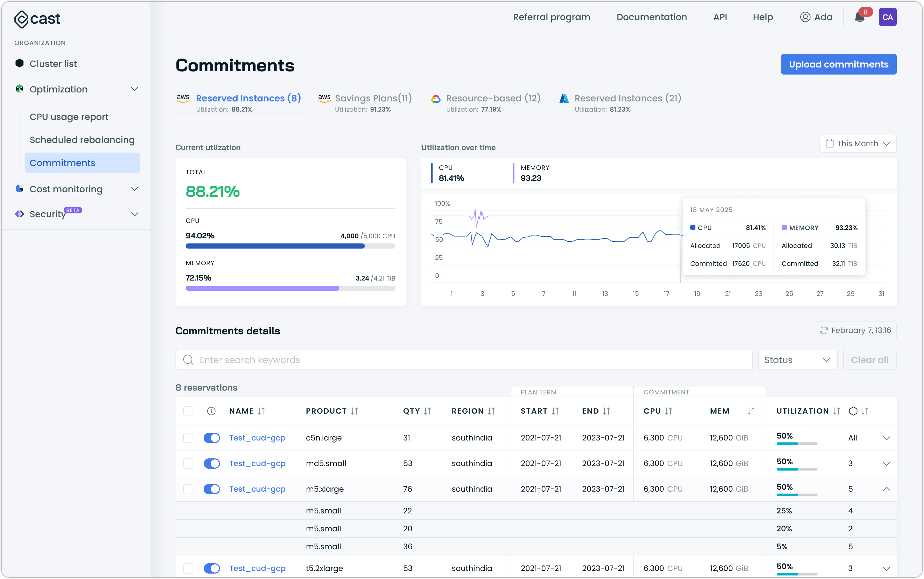Image resolution: width=924 pixels, height=579 pixels.
Task: Click the hexagon icon in table header
Action: [853, 411]
